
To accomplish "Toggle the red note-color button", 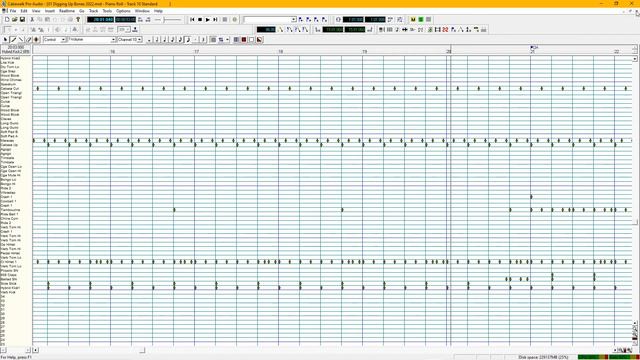I will tap(244, 40).
